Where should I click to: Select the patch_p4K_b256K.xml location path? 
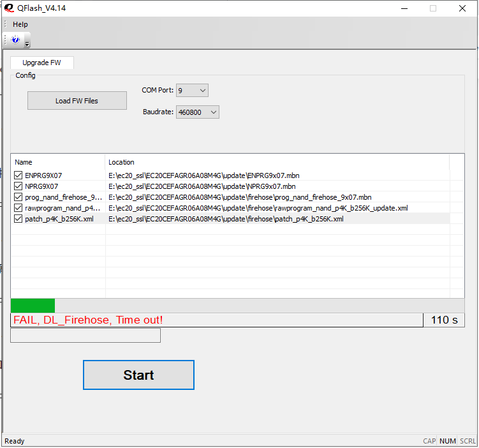[226, 219]
